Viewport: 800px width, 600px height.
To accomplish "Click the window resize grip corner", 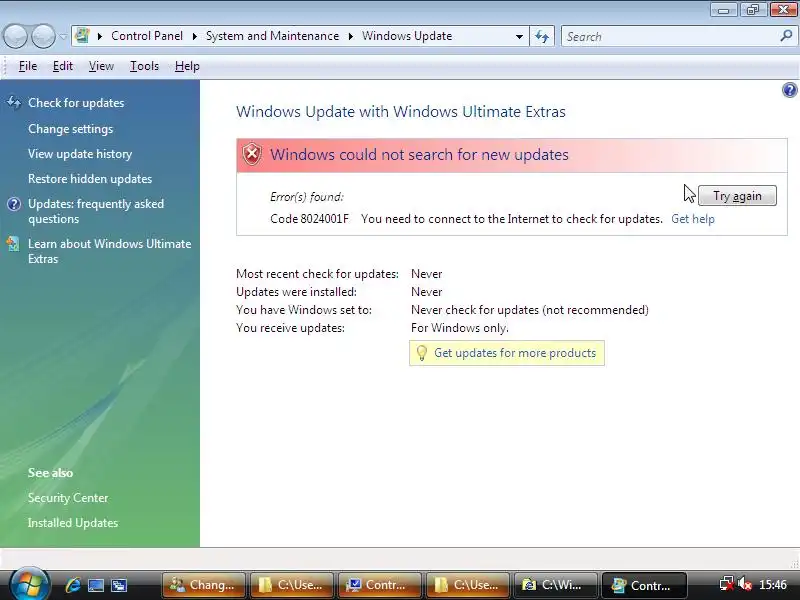I will tap(794, 563).
